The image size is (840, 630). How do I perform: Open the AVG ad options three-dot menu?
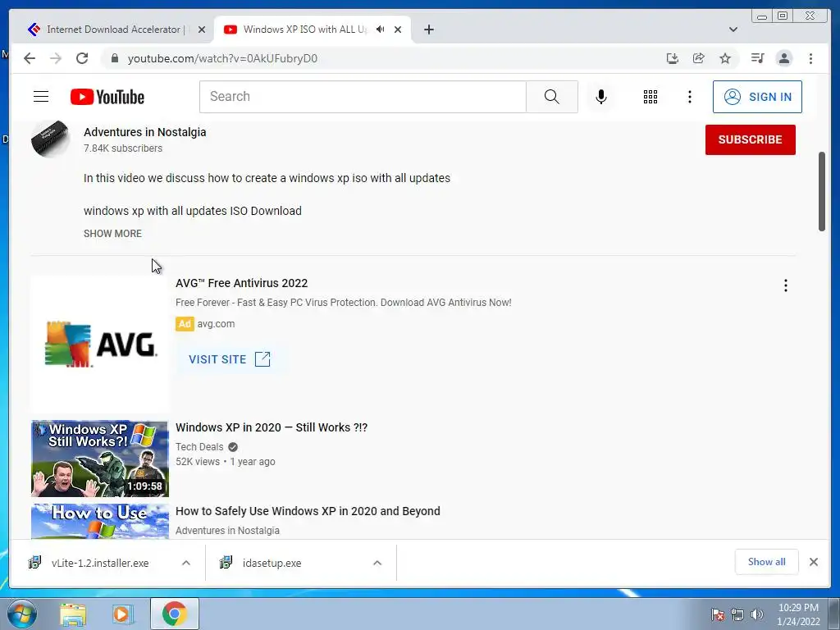(x=785, y=285)
